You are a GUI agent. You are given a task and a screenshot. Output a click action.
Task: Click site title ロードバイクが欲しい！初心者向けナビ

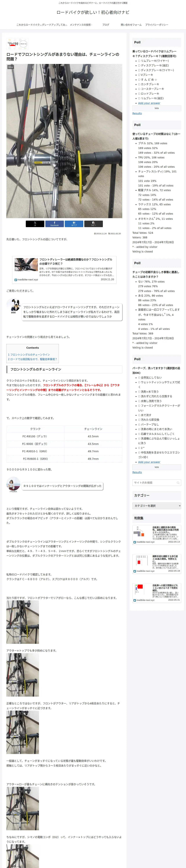tap(93, 12)
